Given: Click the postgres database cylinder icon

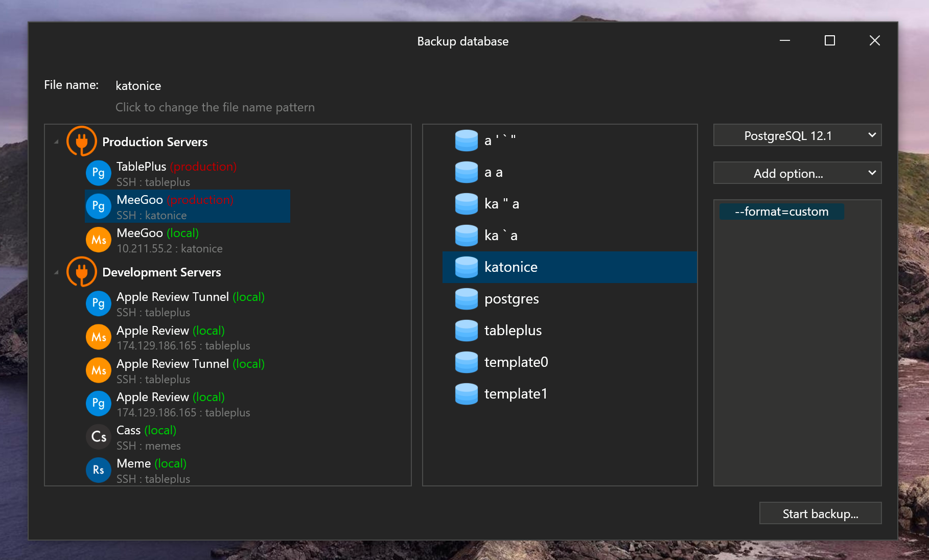Looking at the screenshot, I should pyautogui.click(x=467, y=299).
